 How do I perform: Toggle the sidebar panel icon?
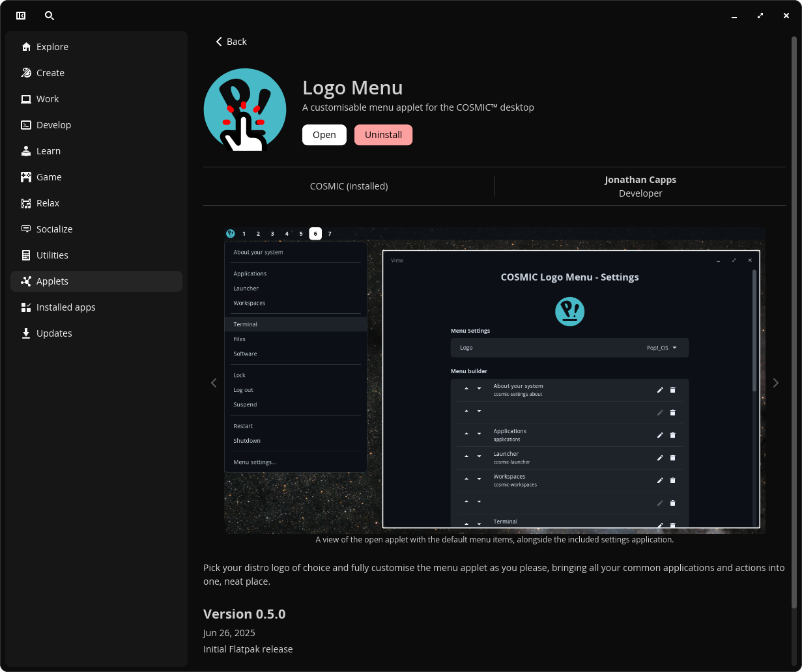click(21, 16)
